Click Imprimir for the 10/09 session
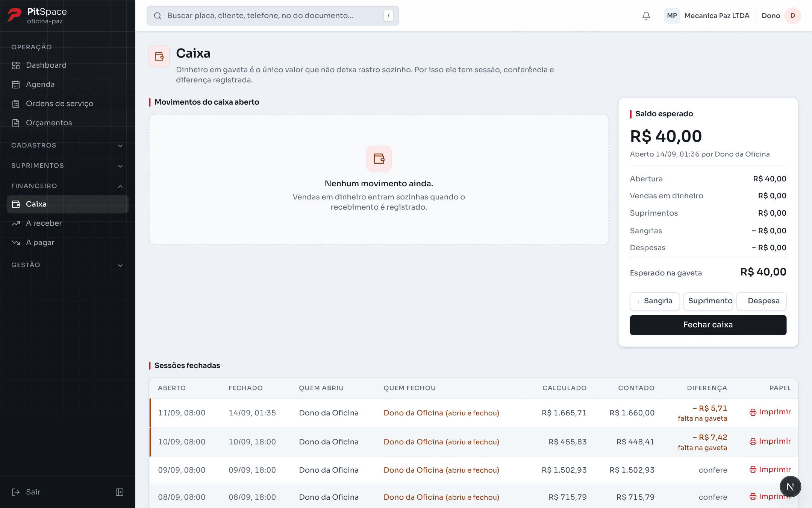The height and width of the screenshot is (508, 812). tap(770, 442)
